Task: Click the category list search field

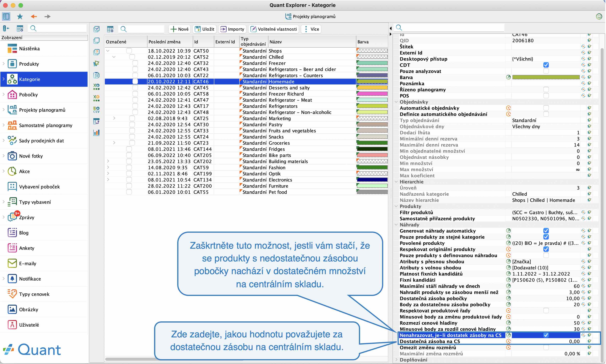Action: [x=141, y=29]
